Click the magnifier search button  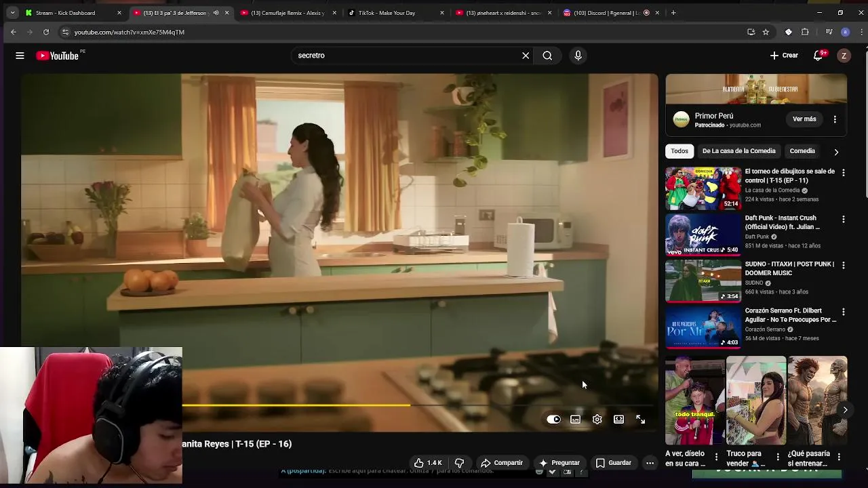click(547, 56)
